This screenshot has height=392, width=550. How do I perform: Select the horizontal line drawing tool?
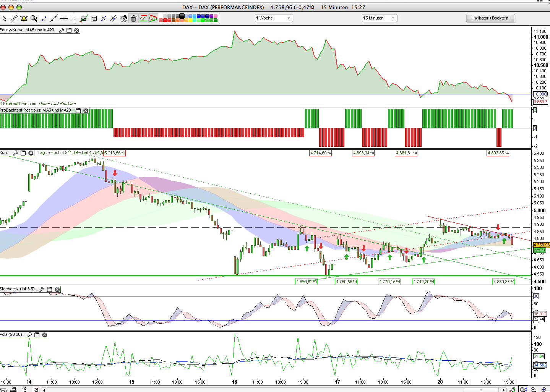click(64, 18)
